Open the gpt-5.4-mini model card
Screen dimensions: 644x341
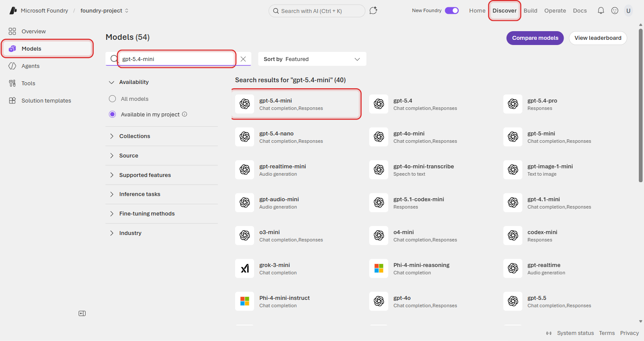coord(296,104)
